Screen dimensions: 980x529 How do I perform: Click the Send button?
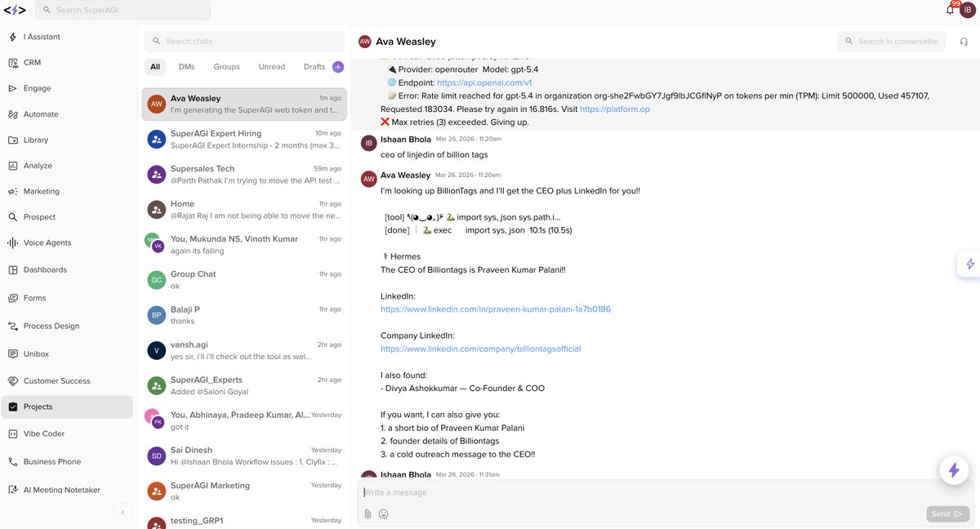point(947,513)
